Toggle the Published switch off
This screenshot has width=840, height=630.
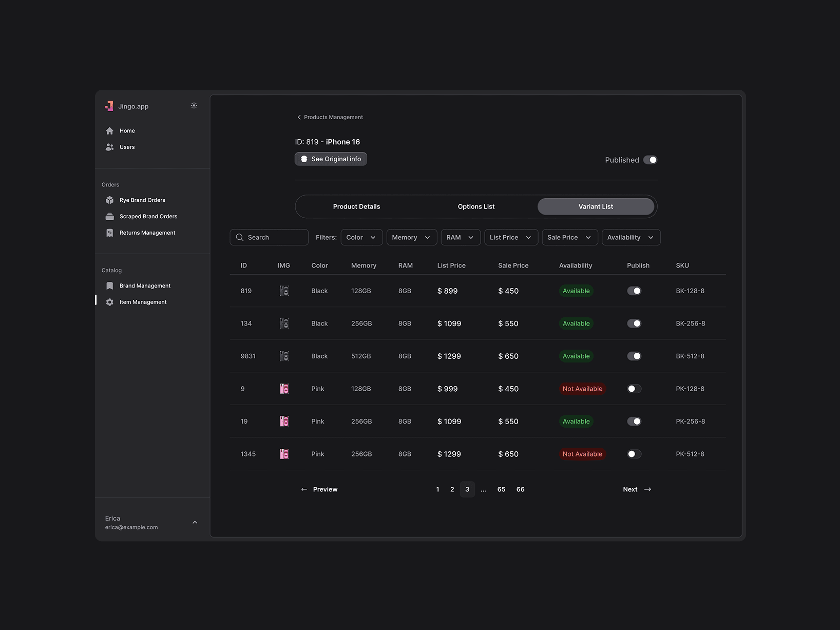point(650,160)
